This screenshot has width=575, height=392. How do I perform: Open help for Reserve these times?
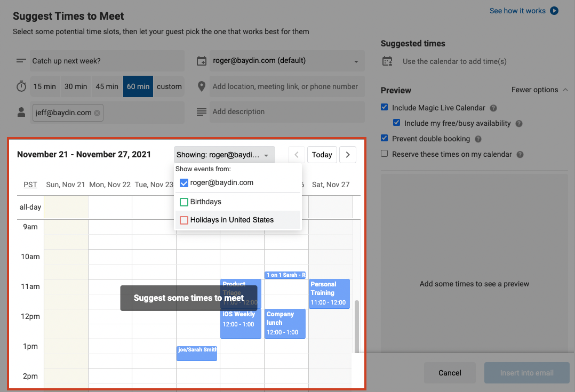tap(520, 155)
